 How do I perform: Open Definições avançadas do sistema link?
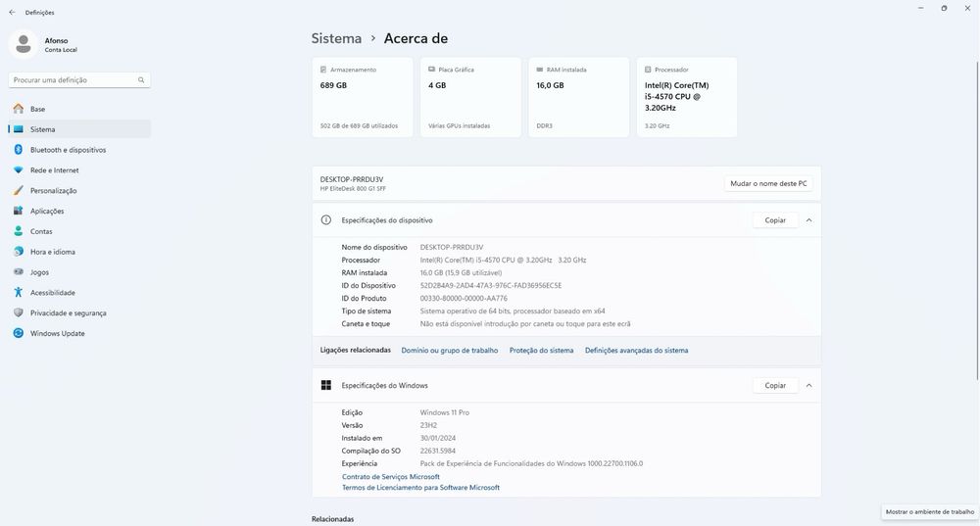click(x=636, y=350)
